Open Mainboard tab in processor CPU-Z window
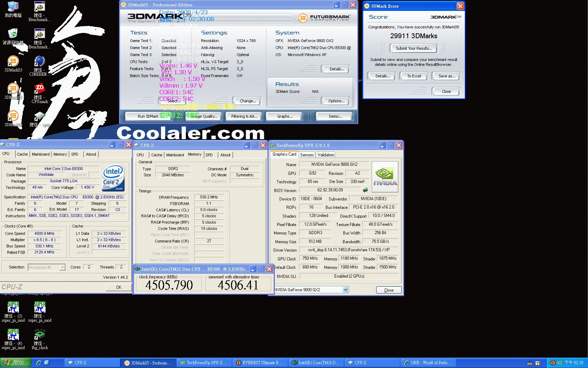Viewport: 588px width, 368px height. click(41, 154)
